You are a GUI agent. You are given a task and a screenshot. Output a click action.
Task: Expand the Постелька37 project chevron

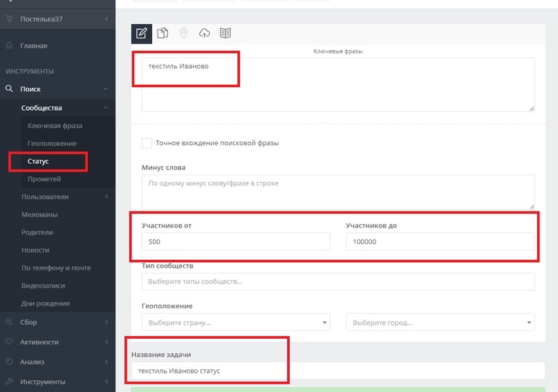tap(106, 19)
